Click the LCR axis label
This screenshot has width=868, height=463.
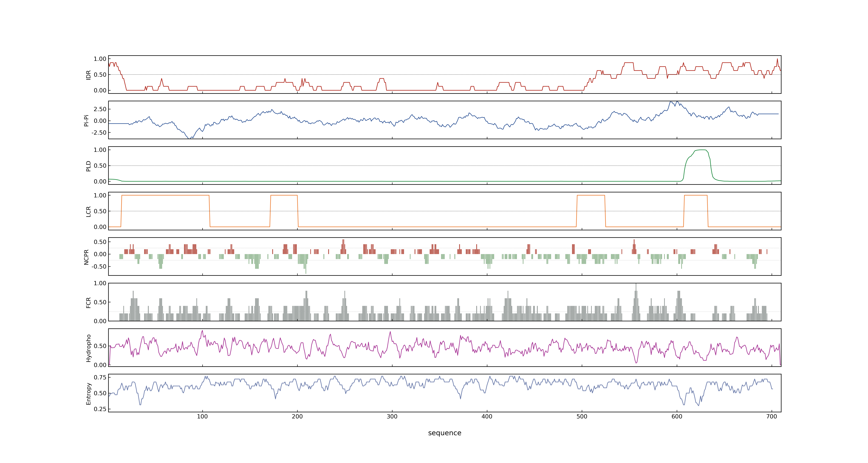(89, 211)
